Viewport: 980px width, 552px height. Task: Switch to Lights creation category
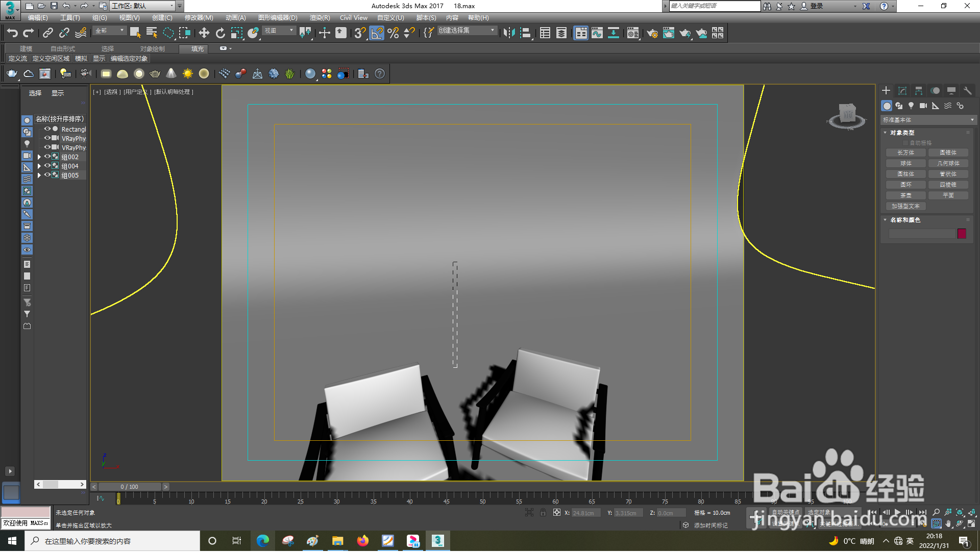tap(911, 106)
